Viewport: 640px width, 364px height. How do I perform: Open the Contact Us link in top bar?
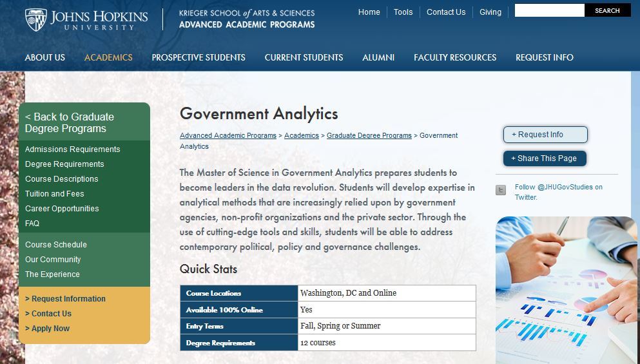pos(446,12)
